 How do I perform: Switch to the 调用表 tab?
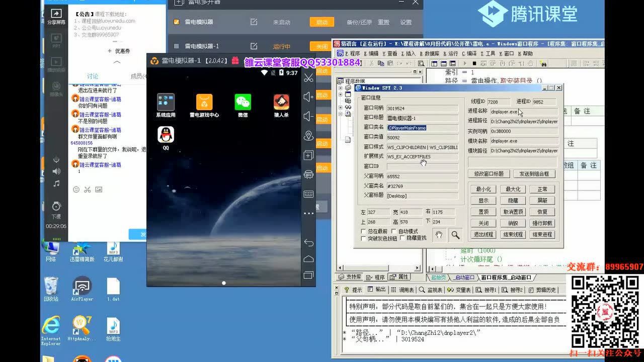[403, 290]
